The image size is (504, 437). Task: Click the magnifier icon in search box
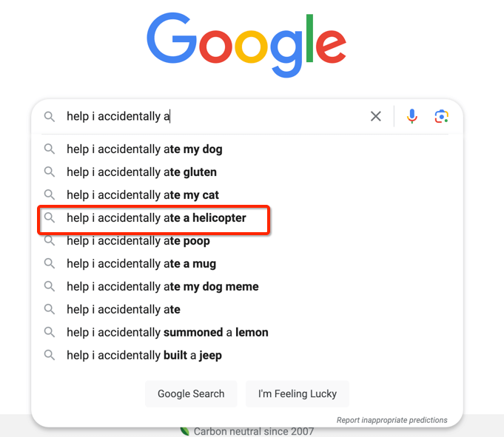point(49,116)
